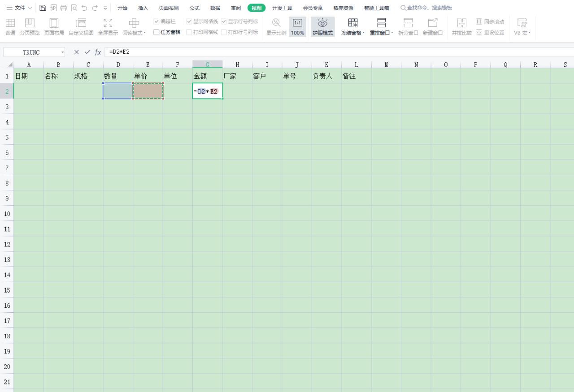Select column G header

point(207,65)
